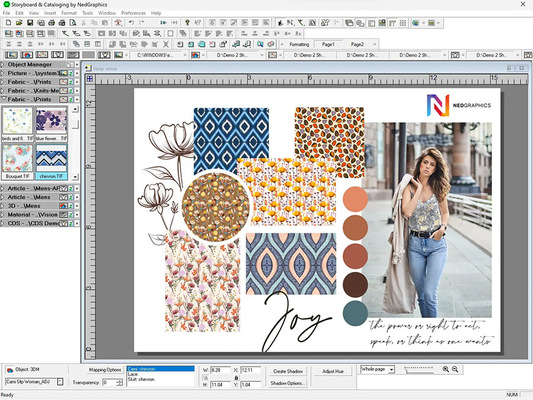Open the File menu
Viewport: 533px width, 400px height.
pos(6,13)
